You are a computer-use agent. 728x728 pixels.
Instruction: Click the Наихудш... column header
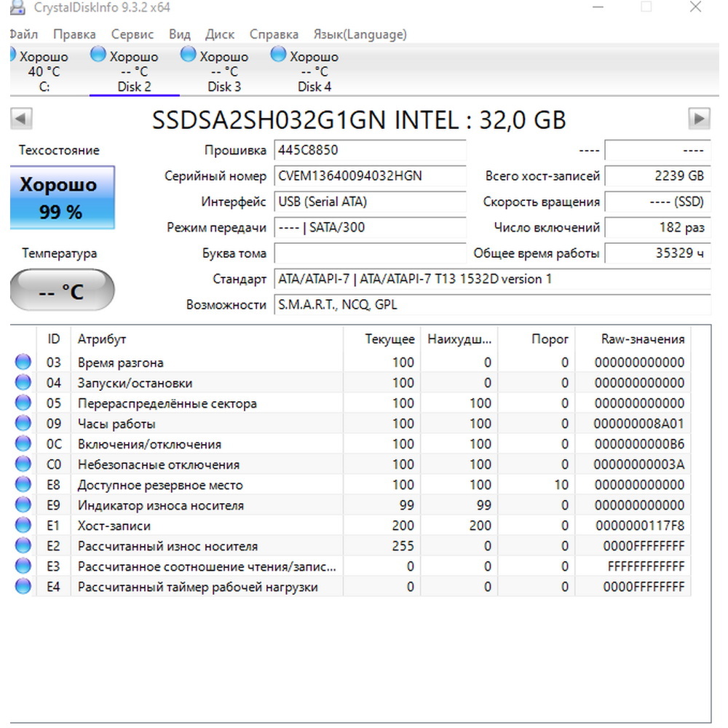[459, 339]
